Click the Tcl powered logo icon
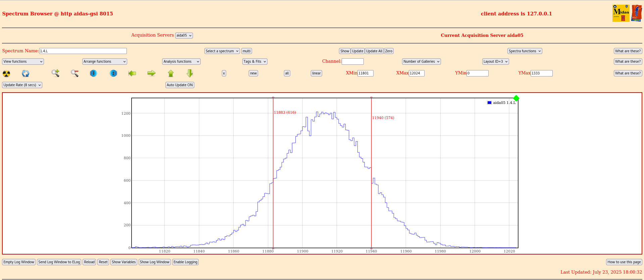 [637, 13]
